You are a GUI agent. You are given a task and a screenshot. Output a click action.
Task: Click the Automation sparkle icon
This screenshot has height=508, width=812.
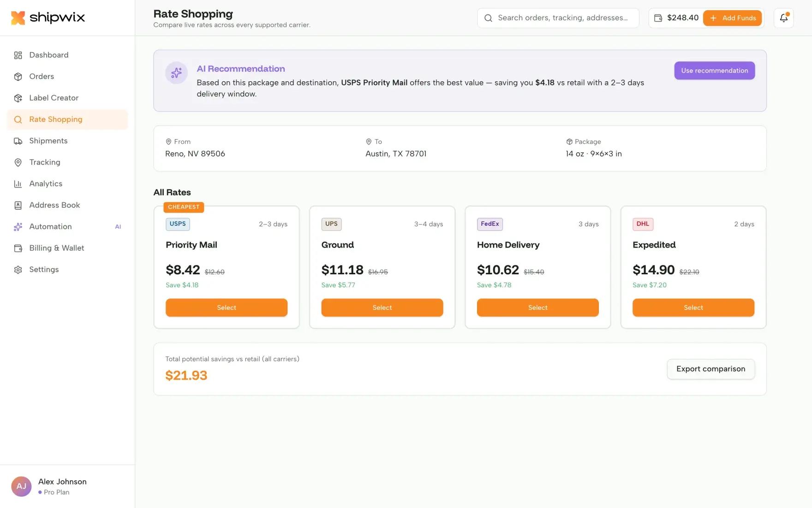point(18,227)
